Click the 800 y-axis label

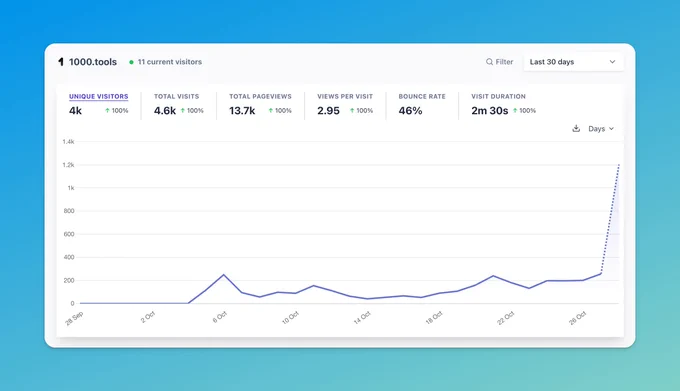[69, 211]
